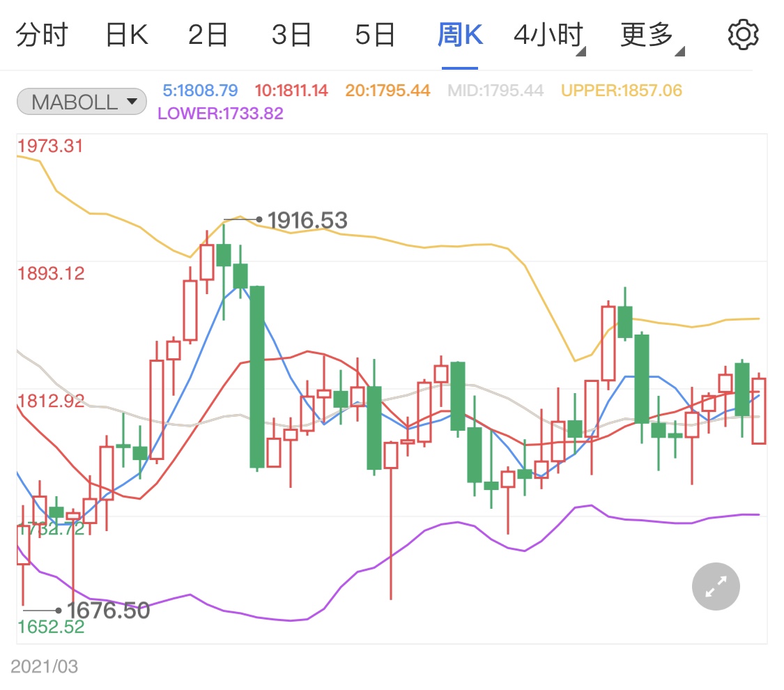Open the 4小时 period dropdown
Viewport: 784px width, 690px height.
[x=549, y=36]
